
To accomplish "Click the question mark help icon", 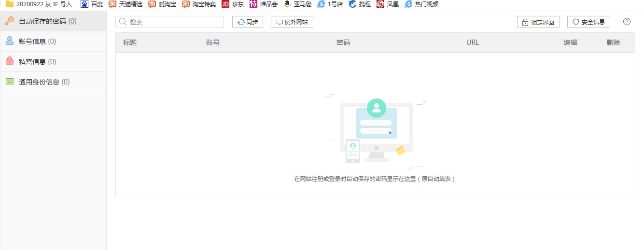I will 627,22.
